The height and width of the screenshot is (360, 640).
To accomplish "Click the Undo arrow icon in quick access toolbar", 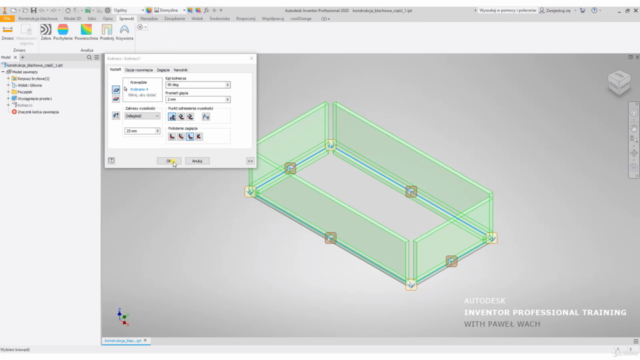I will (x=42, y=10).
